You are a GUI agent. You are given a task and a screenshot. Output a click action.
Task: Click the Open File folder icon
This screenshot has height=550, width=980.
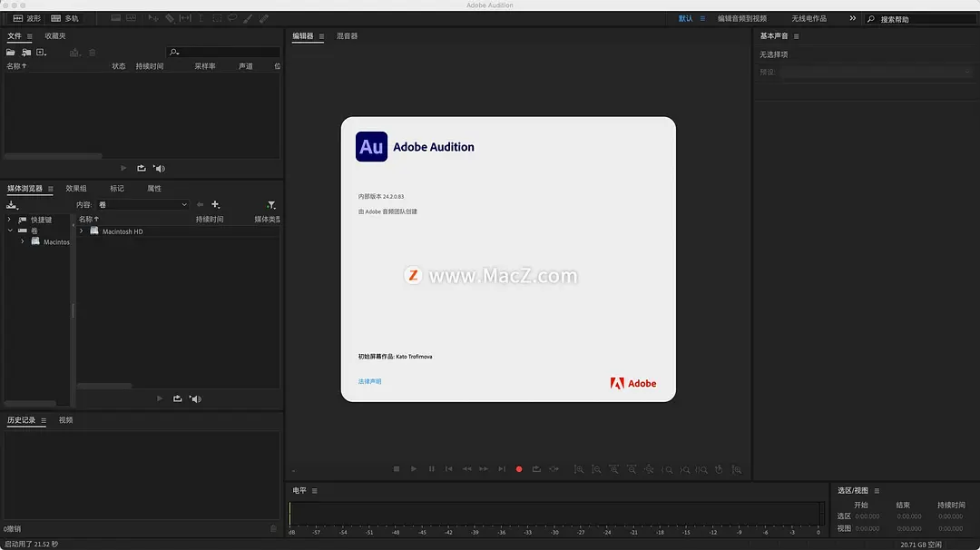coord(11,53)
